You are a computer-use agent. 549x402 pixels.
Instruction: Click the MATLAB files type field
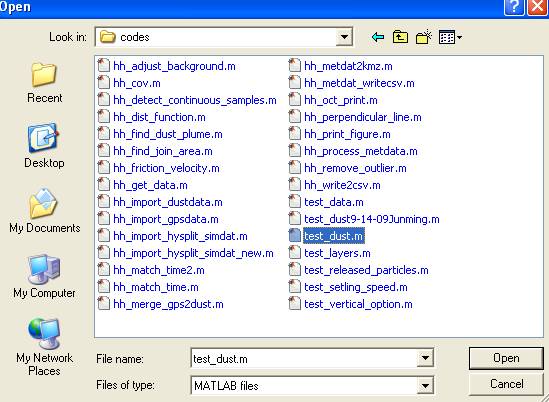(304, 386)
